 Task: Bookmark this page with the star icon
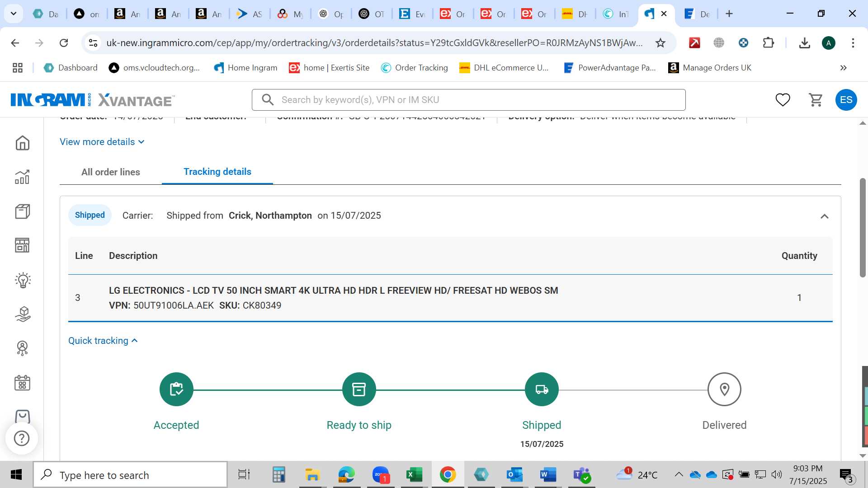(x=660, y=43)
